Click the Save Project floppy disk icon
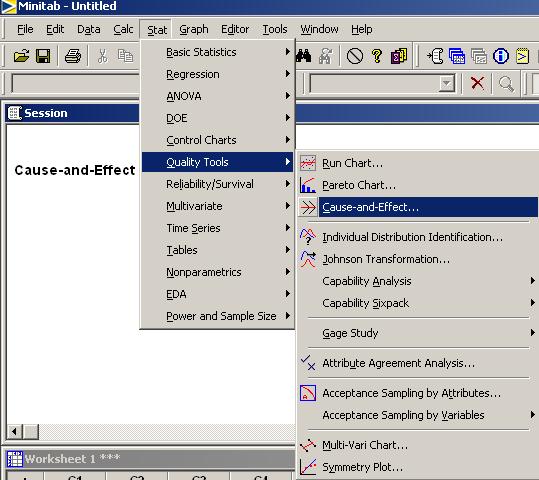This screenshot has height=480, width=539. pyautogui.click(x=43, y=56)
